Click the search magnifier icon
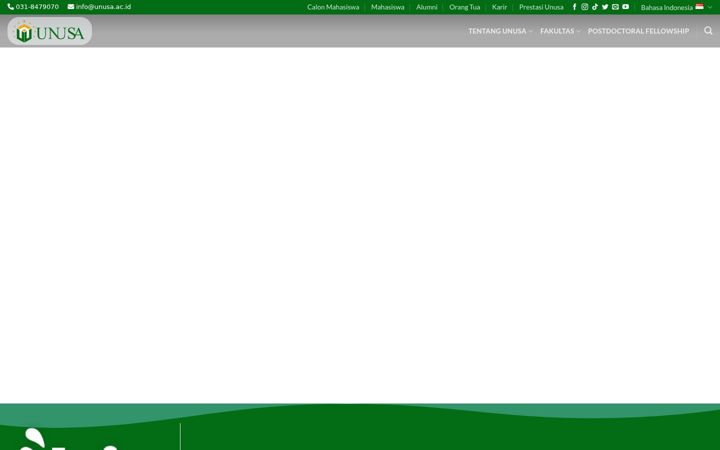Screen dimensions: 720x450 (708, 31)
